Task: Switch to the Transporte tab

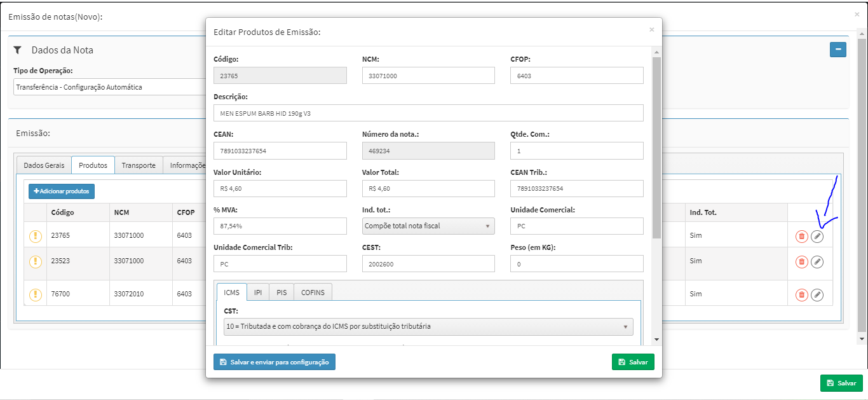Action: coord(139,165)
